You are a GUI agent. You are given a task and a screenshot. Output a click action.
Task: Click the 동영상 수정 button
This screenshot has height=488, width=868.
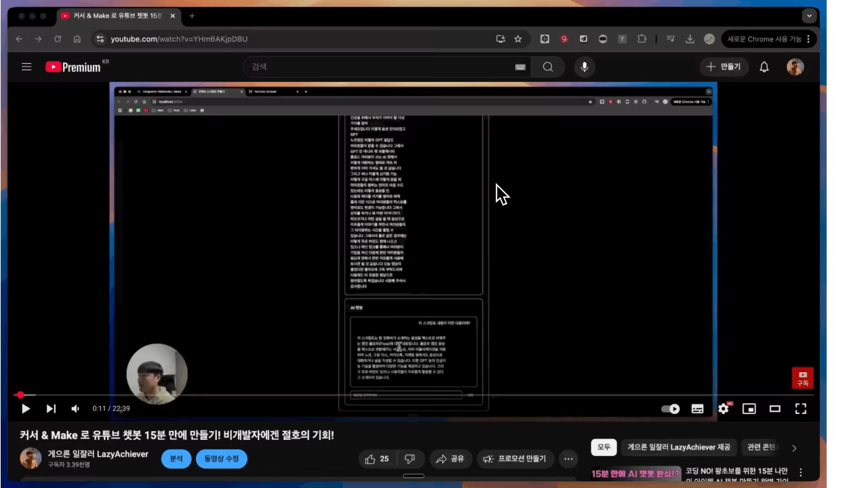tap(222, 459)
